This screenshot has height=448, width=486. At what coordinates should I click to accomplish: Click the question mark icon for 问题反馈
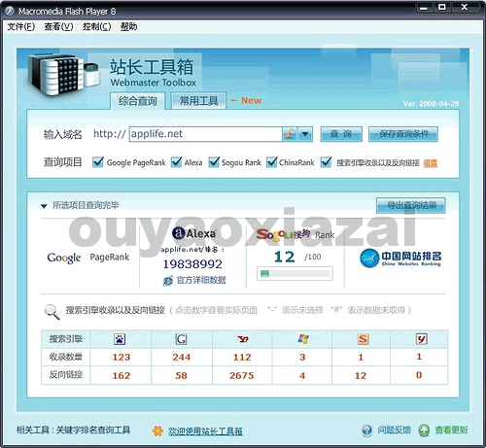pyautogui.click(x=367, y=431)
